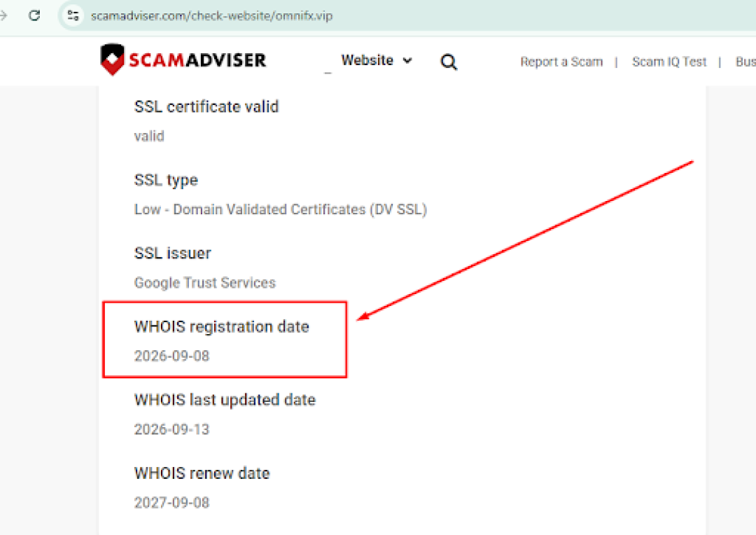Image resolution: width=756 pixels, height=535 pixels.
Task: Open site information icon in address bar
Action: coord(73,15)
